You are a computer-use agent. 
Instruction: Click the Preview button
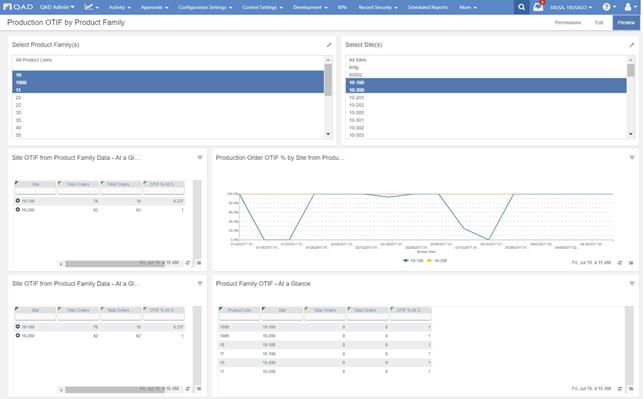(x=626, y=23)
